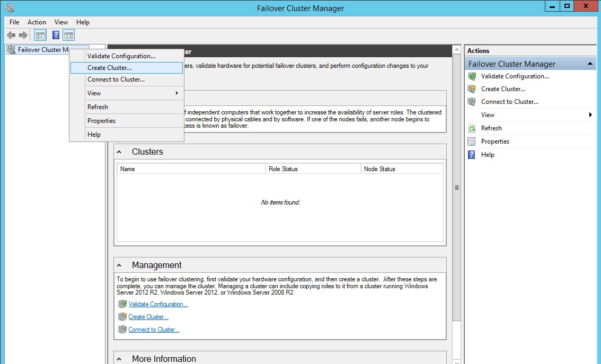Click the Create Cluster icon under Management

coord(122,317)
